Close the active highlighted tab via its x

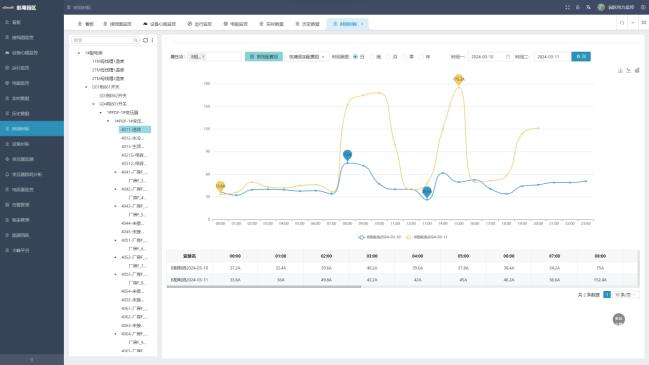click(x=362, y=24)
